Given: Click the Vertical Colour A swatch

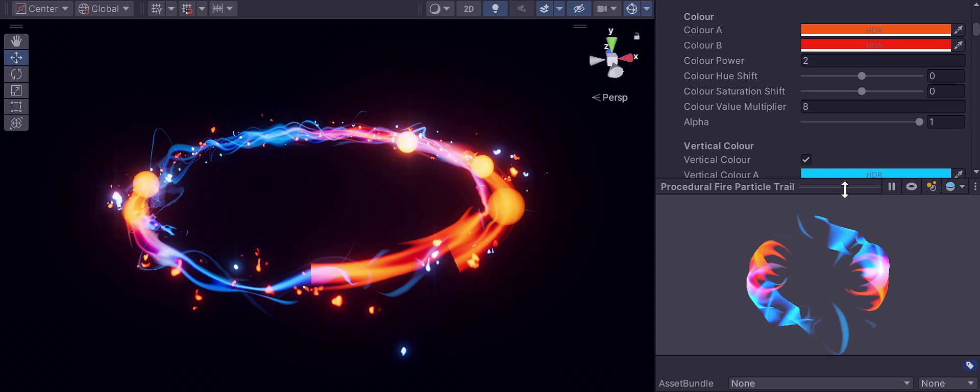Looking at the screenshot, I should click(876, 174).
